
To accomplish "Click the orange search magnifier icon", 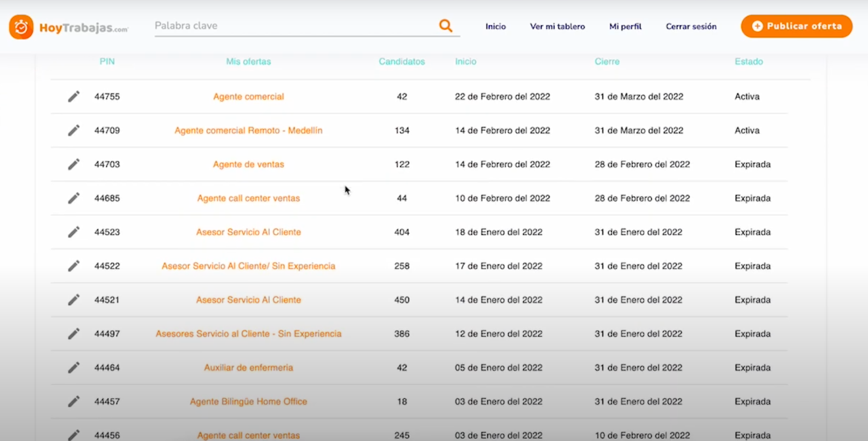I will click(445, 26).
